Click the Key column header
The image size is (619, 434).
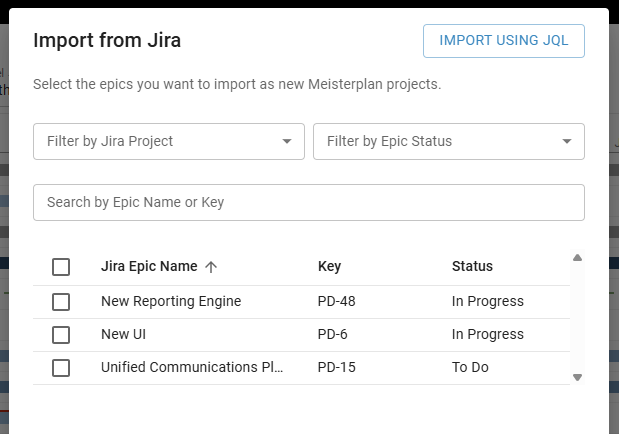[329, 266]
